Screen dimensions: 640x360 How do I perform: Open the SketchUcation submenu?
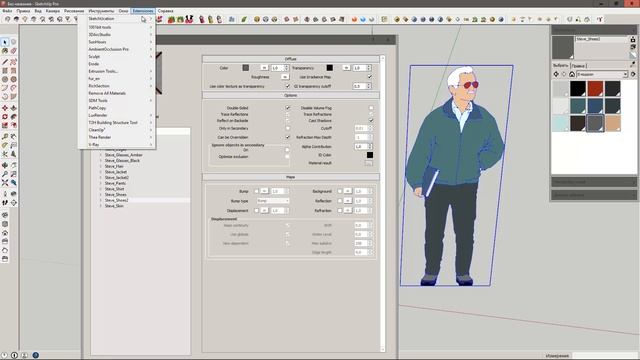point(116,19)
